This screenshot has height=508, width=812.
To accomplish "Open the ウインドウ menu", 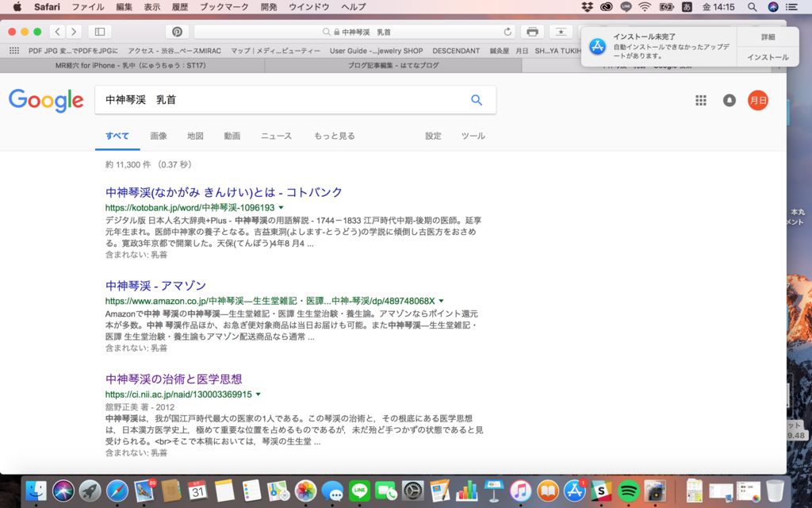I will click(x=309, y=6).
